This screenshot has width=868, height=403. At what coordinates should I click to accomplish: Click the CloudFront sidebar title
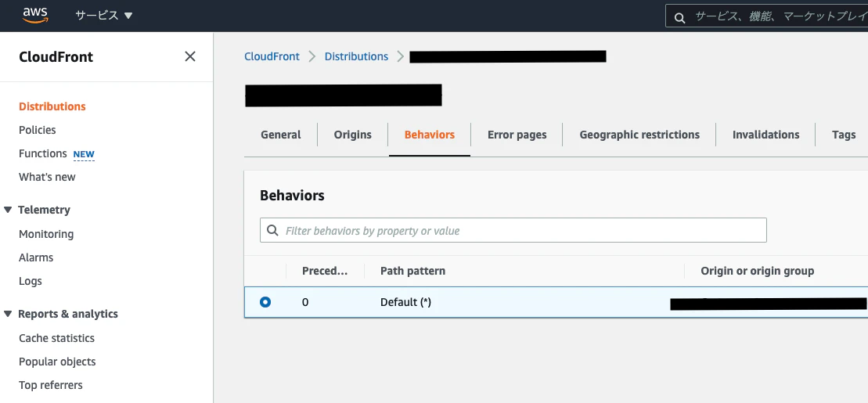[56, 57]
